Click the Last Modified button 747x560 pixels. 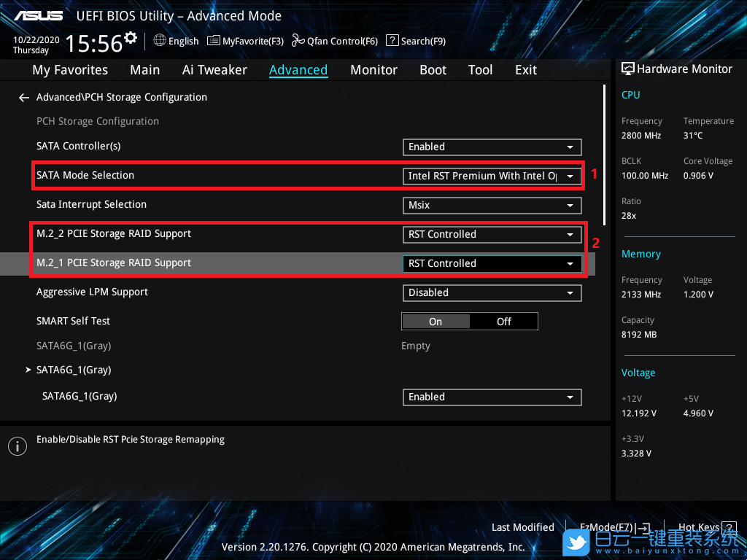tap(522, 527)
